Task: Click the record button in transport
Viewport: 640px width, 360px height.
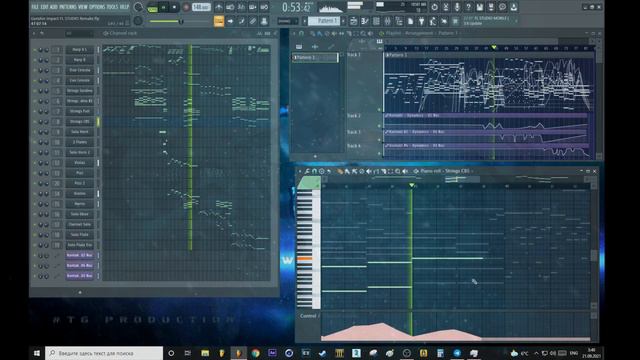Action: [186, 7]
